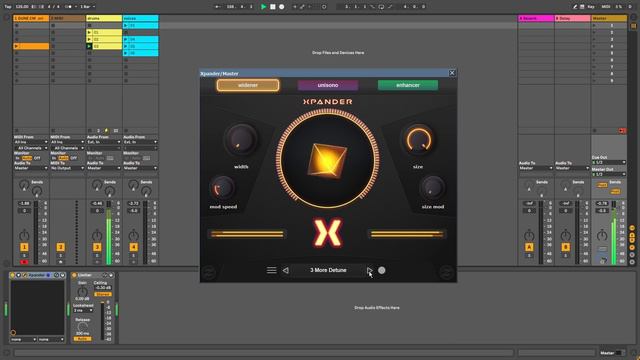Screen dimensions: 640x360
Task: Select the A Reverb return track header
Action: tap(536, 18)
